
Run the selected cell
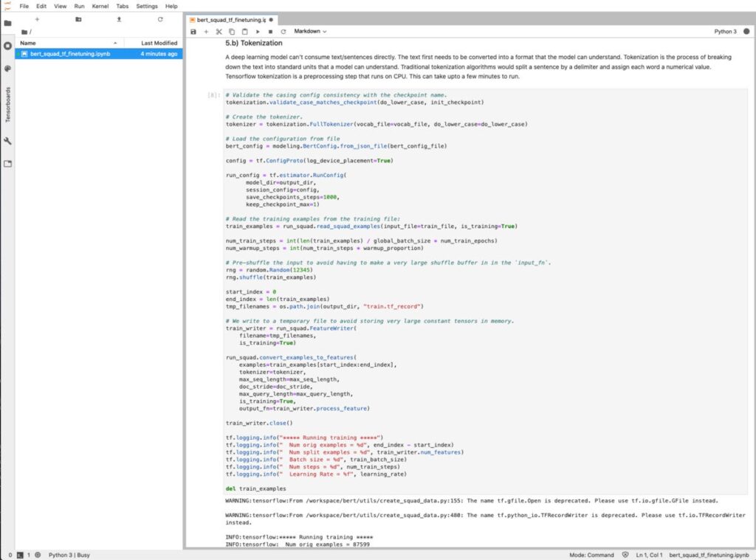pos(258,32)
